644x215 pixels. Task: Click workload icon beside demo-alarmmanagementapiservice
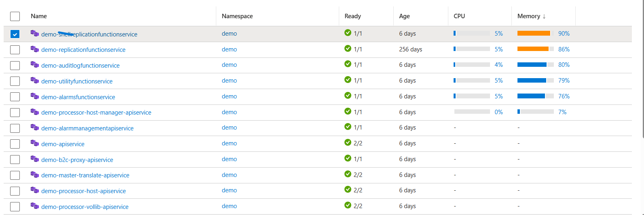coord(35,128)
